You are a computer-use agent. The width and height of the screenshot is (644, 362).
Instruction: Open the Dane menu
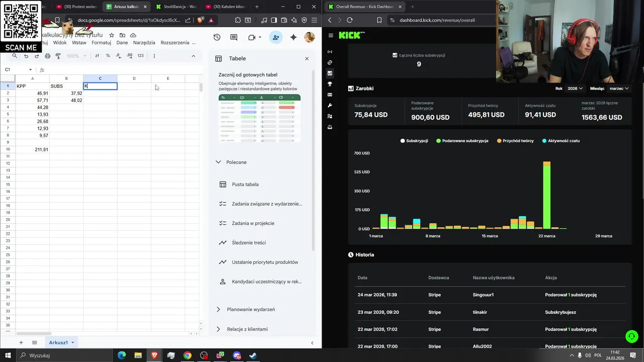[x=122, y=43]
